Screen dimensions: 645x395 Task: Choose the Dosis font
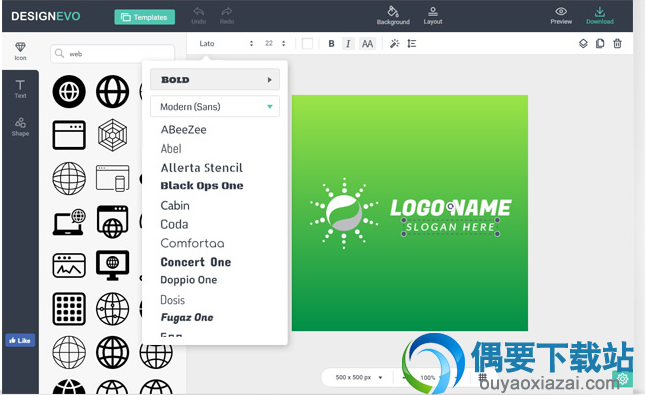pyautogui.click(x=172, y=300)
